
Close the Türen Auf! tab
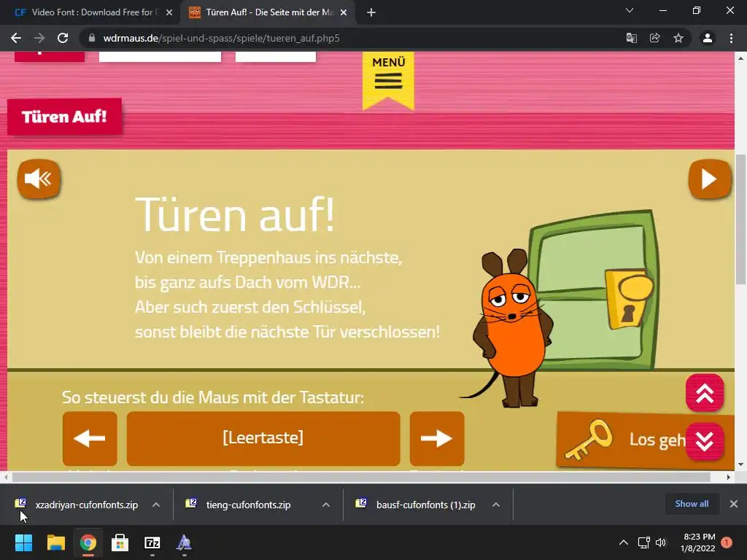pos(344,12)
